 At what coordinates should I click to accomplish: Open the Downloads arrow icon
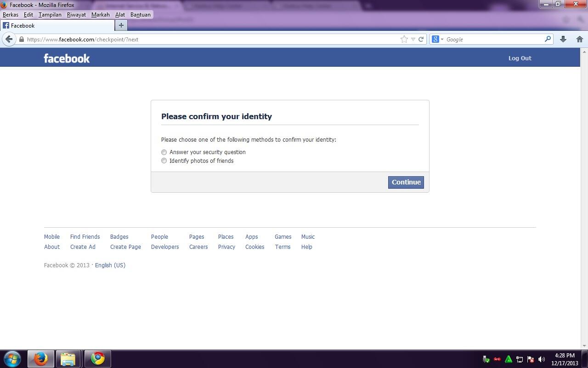point(563,39)
